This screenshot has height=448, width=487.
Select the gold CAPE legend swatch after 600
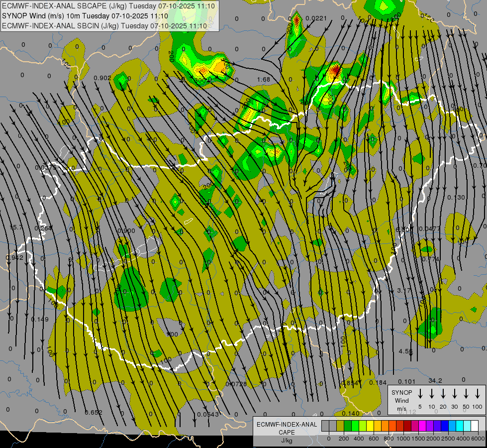pos(378,426)
